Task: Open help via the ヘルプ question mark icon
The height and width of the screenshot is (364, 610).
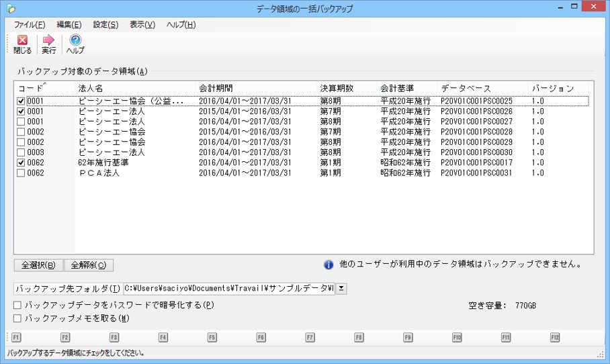Action: (75, 41)
